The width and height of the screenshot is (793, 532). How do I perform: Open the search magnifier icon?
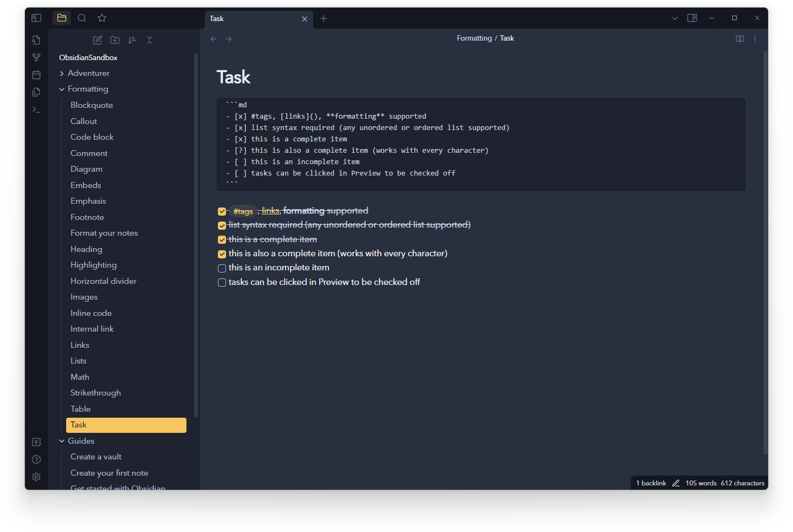pyautogui.click(x=82, y=18)
